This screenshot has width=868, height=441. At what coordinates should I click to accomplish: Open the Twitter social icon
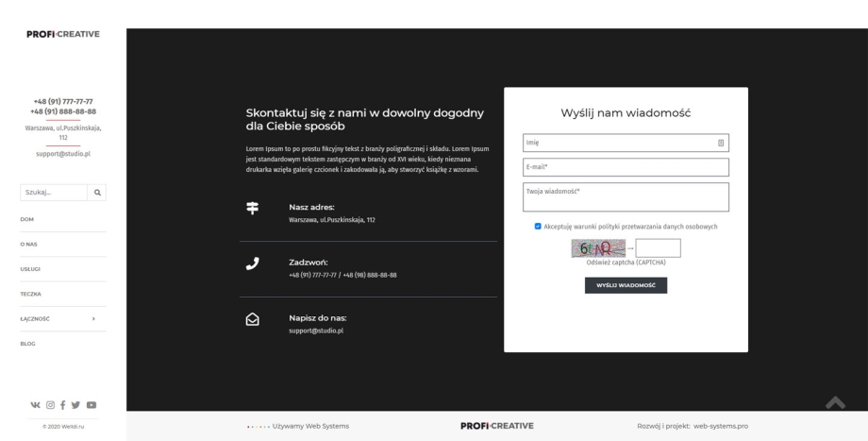[76, 405]
